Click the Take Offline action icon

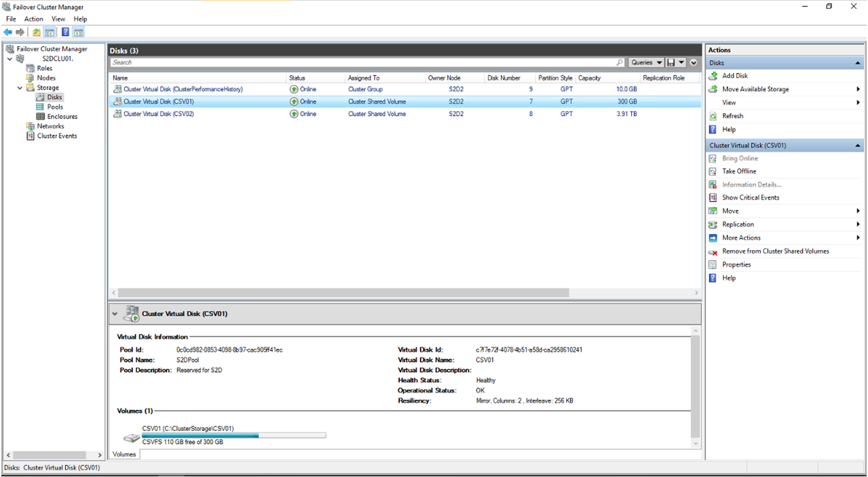(713, 171)
